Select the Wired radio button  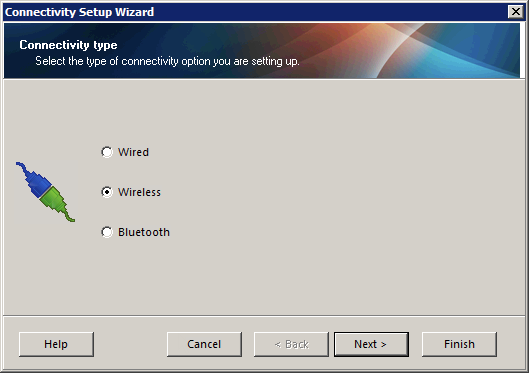pyautogui.click(x=107, y=152)
